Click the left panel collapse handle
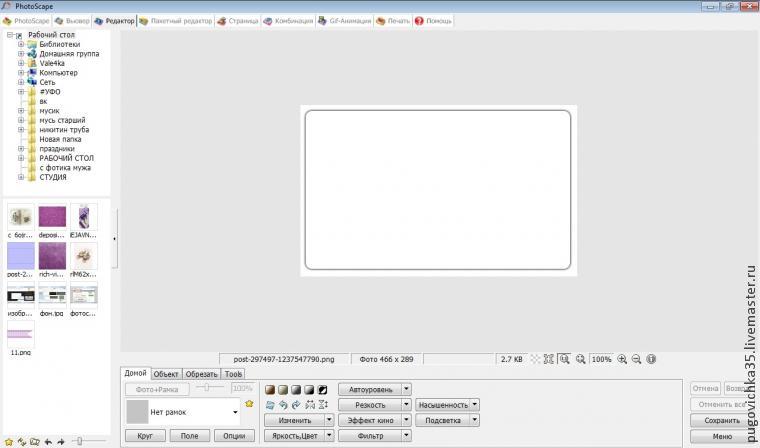The width and height of the screenshot is (760, 448). pyautogui.click(x=115, y=238)
